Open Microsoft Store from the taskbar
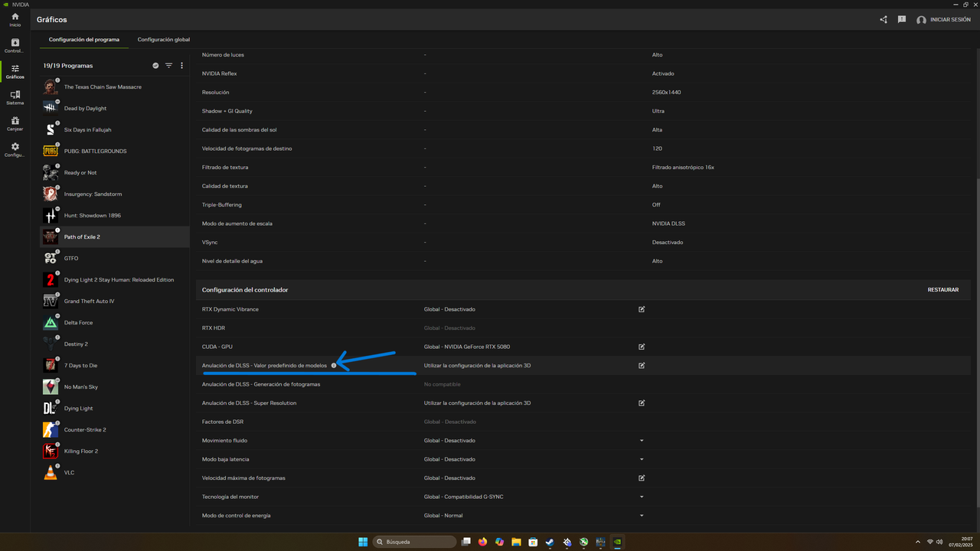 tap(533, 542)
